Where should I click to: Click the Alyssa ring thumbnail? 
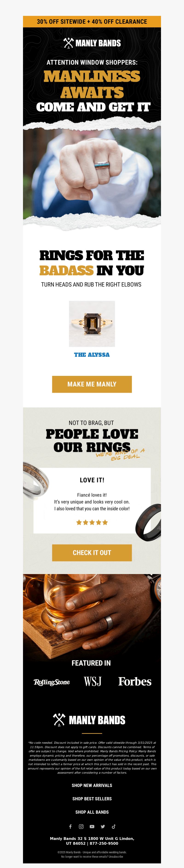pyautogui.click(x=92, y=324)
